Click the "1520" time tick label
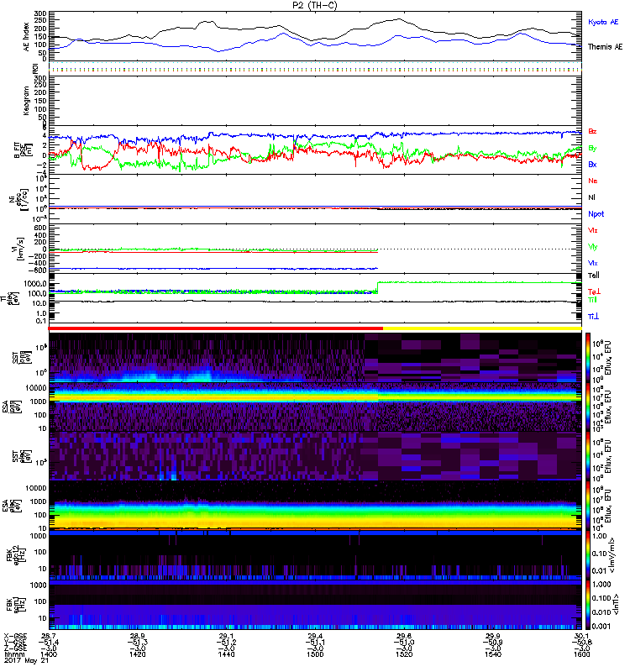This screenshot has height=672, width=630. tap(404, 654)
